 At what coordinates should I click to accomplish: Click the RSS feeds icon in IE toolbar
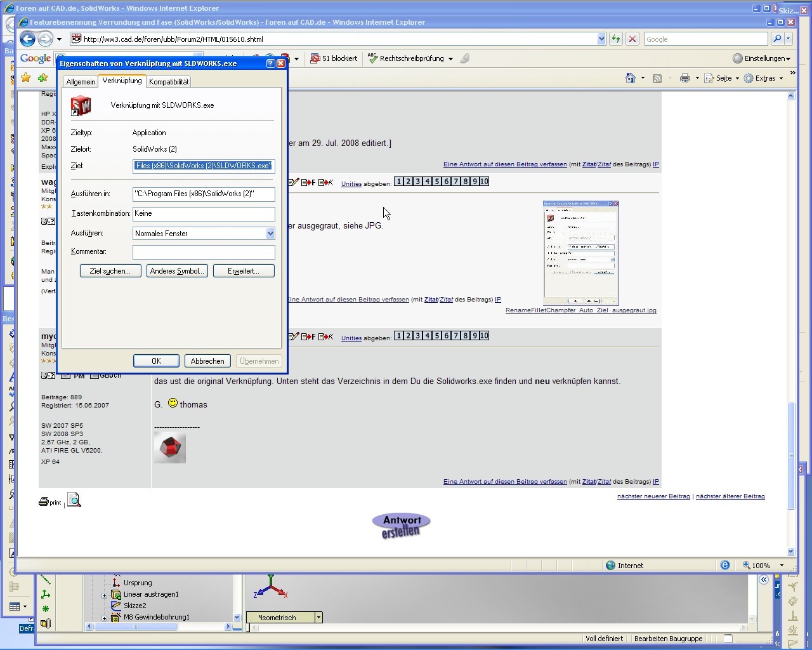click(x=657, y=78)
